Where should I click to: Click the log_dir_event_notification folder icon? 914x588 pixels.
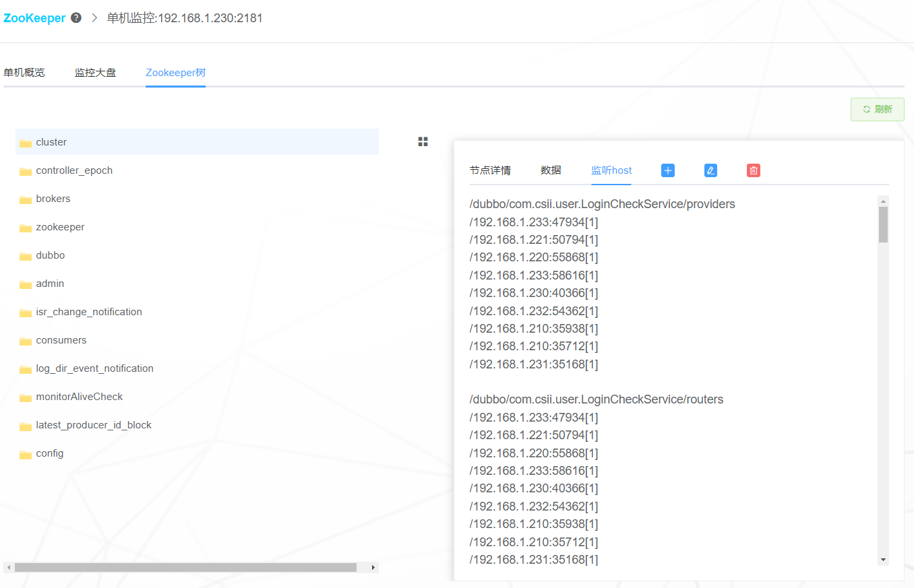pos(26,369)
